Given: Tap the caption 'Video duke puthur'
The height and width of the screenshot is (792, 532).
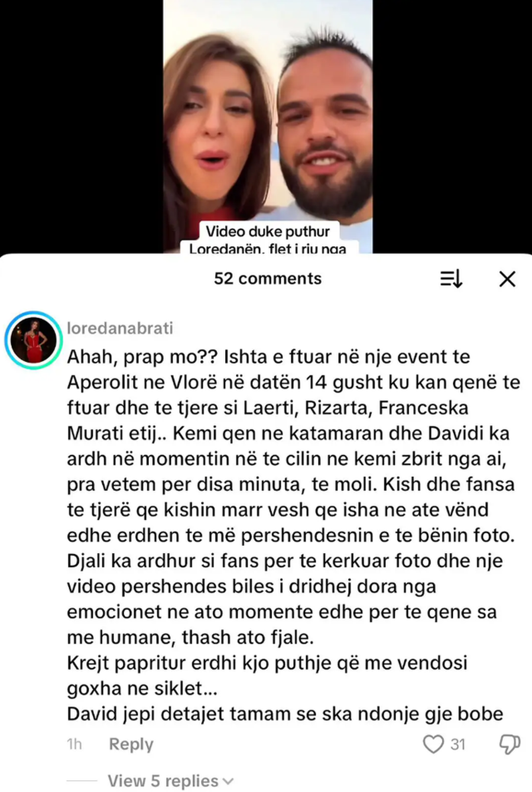Looking at the screenshot, I should pyautogui.click(x=268, y=231).
